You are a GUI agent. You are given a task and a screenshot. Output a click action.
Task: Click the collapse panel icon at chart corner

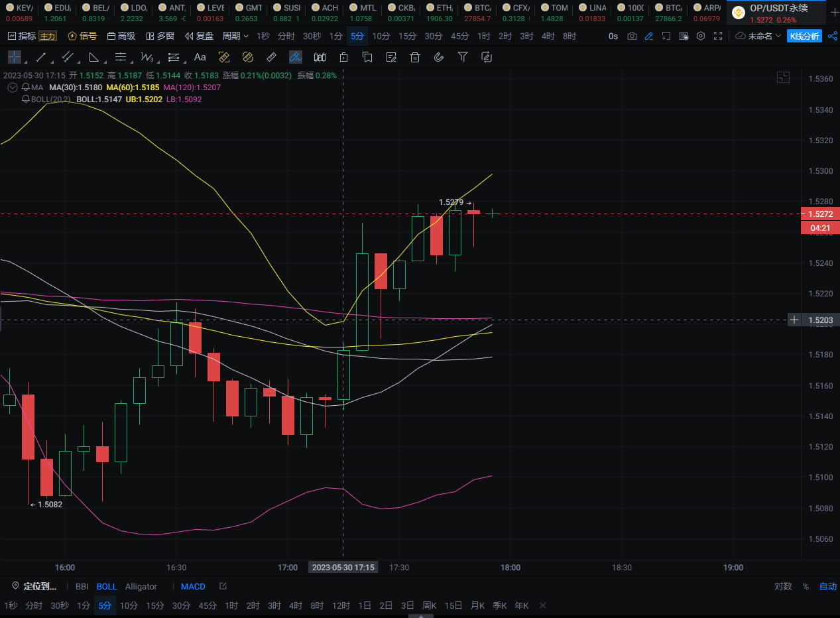tap(783, 78)
